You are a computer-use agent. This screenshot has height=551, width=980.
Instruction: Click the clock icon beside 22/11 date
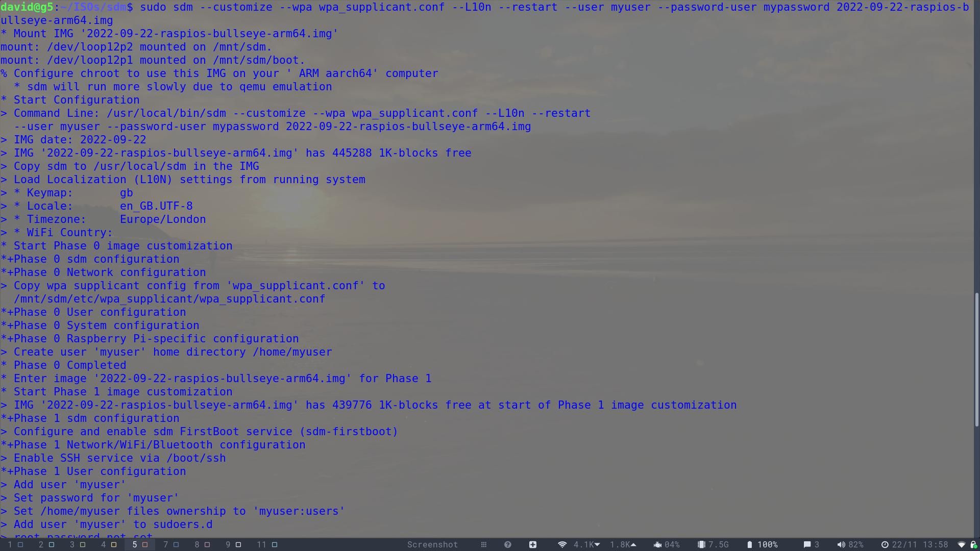coord(885,545)
